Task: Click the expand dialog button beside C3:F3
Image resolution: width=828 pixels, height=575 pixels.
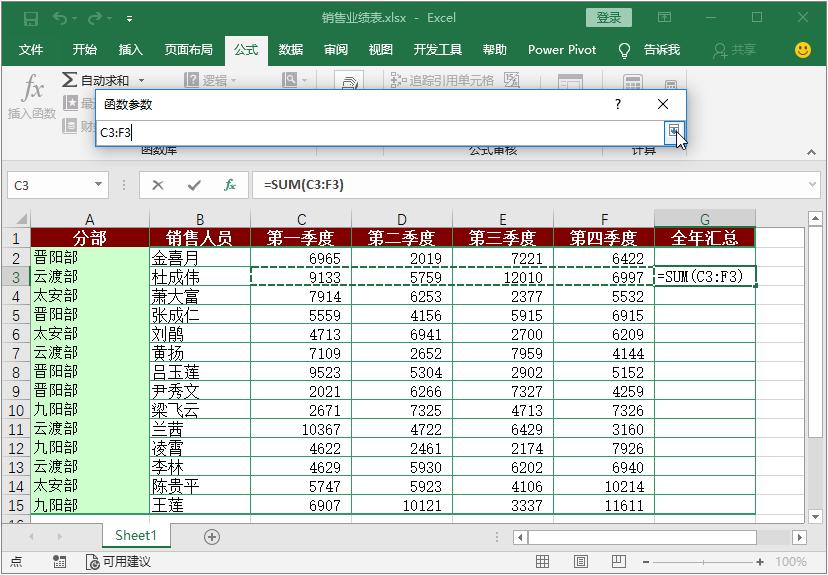Action: coord(674,132)
